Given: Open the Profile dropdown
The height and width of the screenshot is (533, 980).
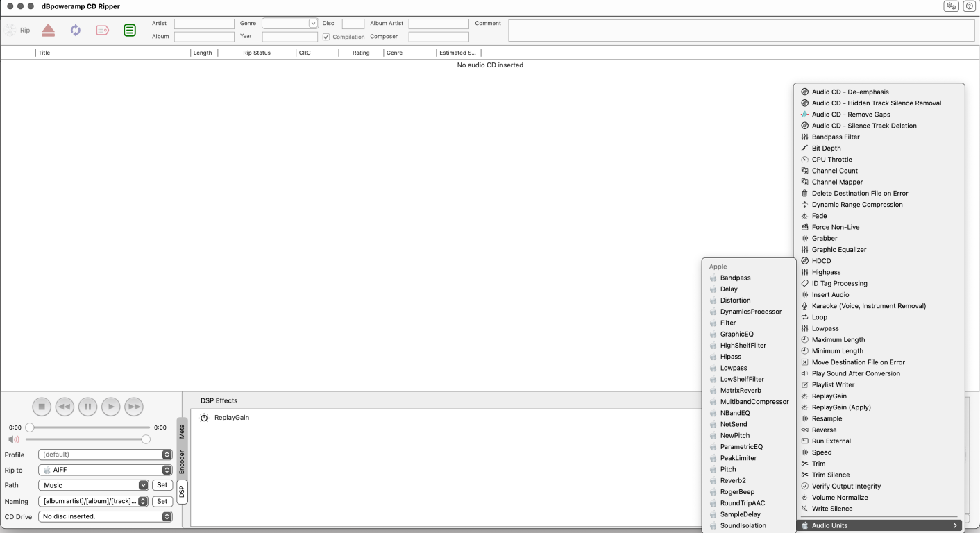Looking at the screenshot, I should coord(105,455).
